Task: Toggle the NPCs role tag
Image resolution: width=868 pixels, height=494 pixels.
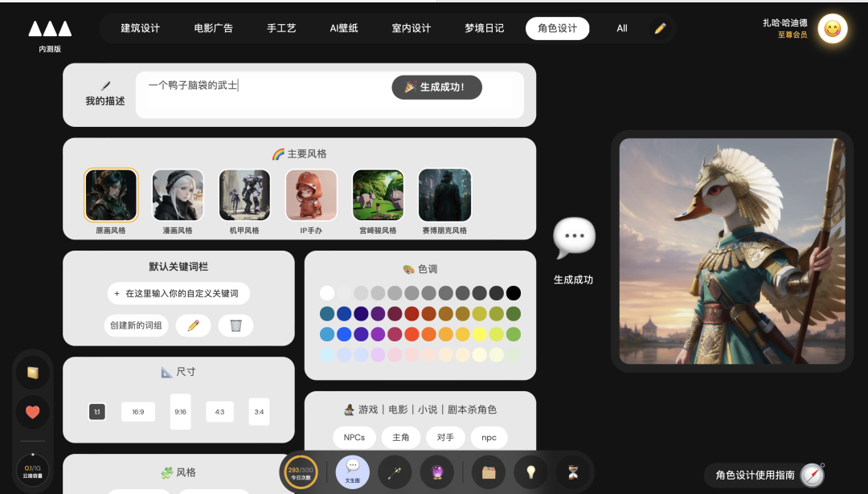Action: [x=354, y=437]
